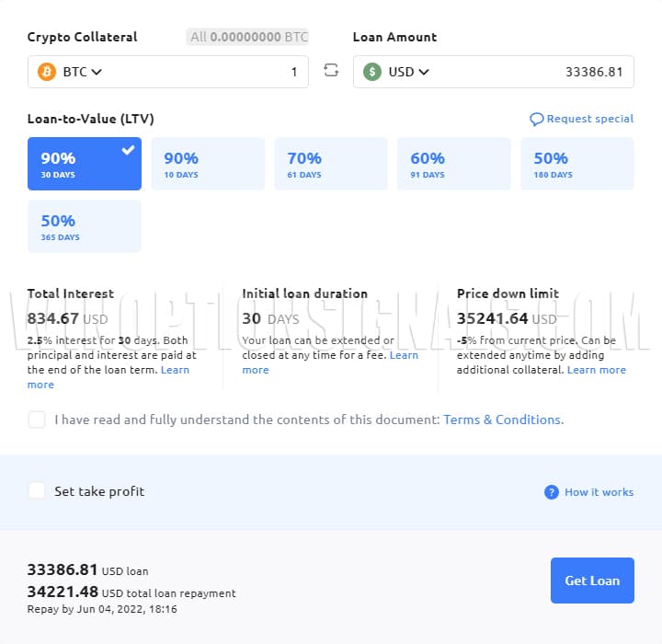Open the BTC collateral currency dropdown
The width and height of the screenshot is (662, 644).
point(82,72)
